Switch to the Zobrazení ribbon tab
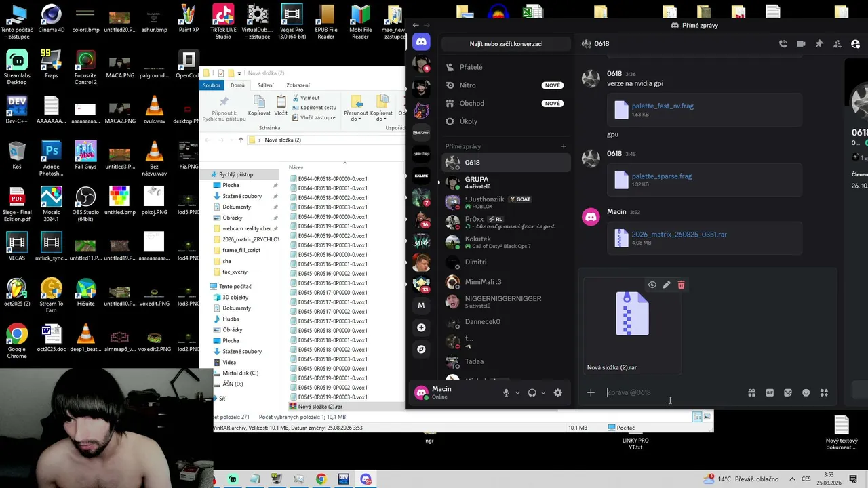The height and width of the screenshot is (488, 868). [x=298, y=85]
